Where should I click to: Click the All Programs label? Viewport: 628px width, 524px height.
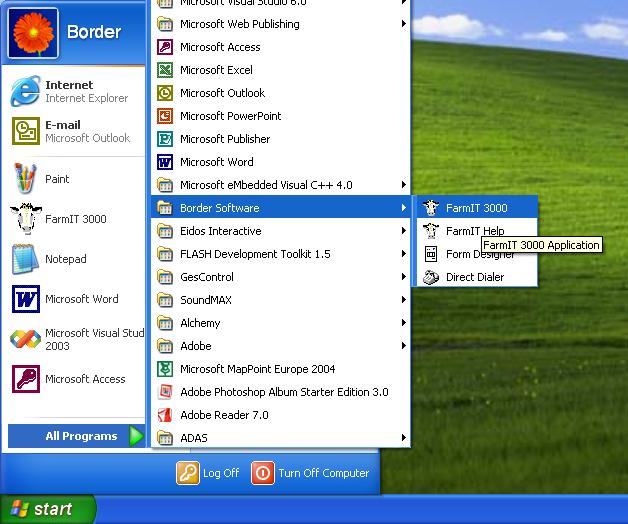(81, 436)
